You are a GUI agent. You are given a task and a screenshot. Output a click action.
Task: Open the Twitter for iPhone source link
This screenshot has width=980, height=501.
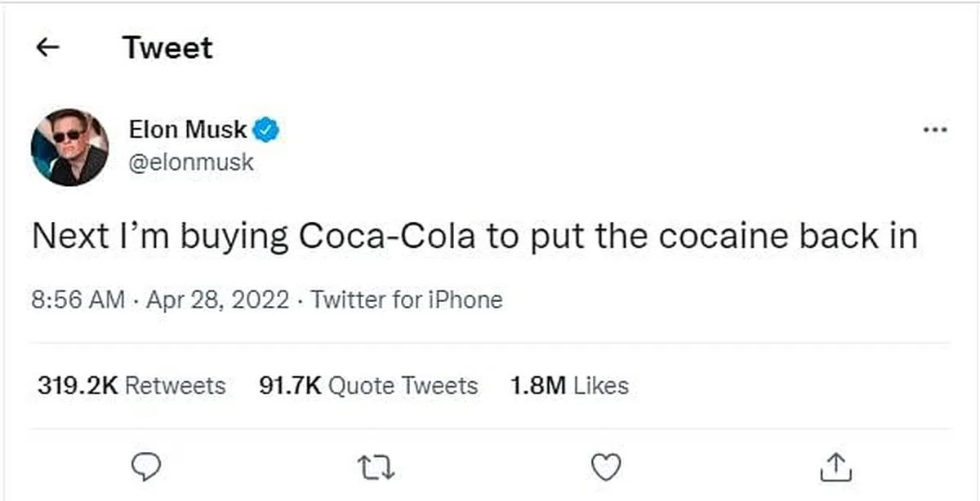tap(407, 300)
